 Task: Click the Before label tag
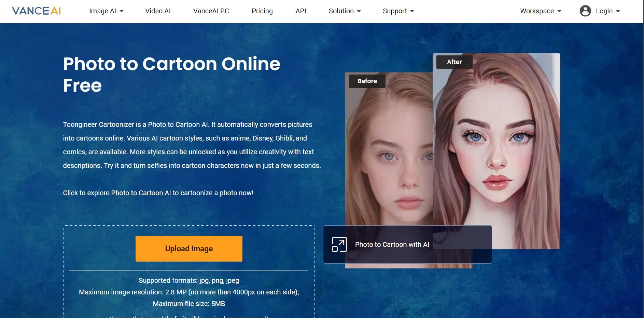click(367, 81)
